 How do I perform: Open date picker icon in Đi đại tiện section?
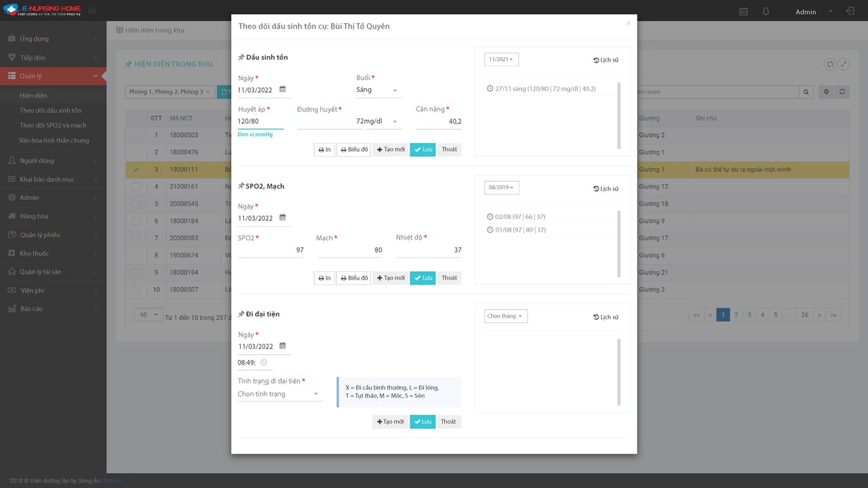[x=283, y=346]
